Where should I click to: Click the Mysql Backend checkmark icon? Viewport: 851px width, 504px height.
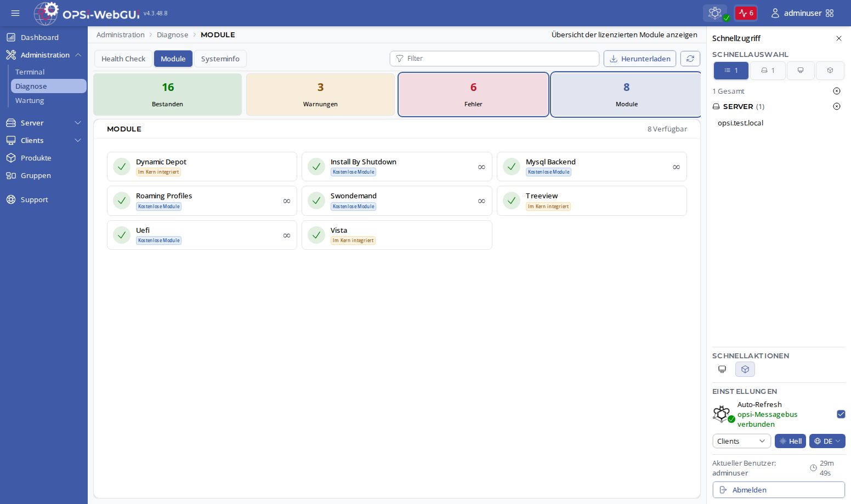coord(512,167)
